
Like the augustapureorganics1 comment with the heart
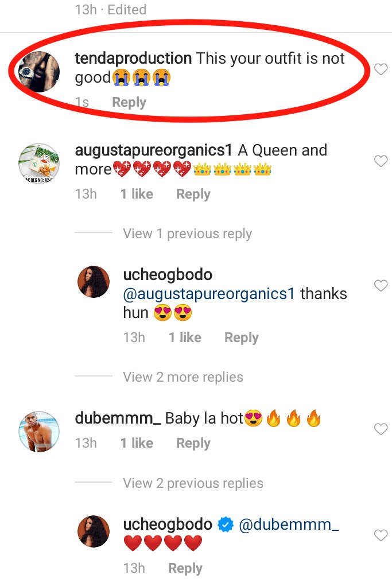click(x=381, y=161)
